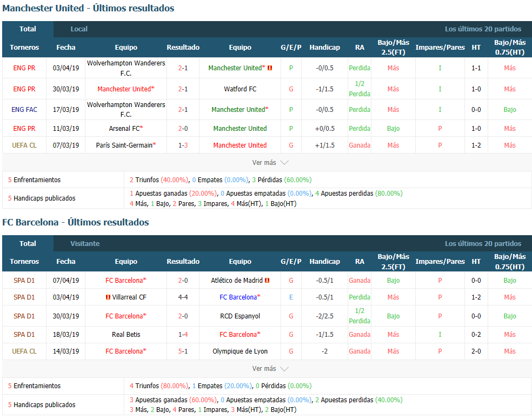The image size is (532, 419).
Task: Click date 18/03/19 in Barcelona table
Action: click(x=66, y=335)
